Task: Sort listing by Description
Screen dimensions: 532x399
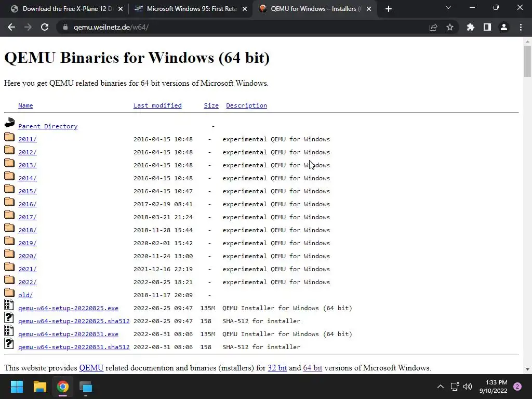Action: (246, 105)
